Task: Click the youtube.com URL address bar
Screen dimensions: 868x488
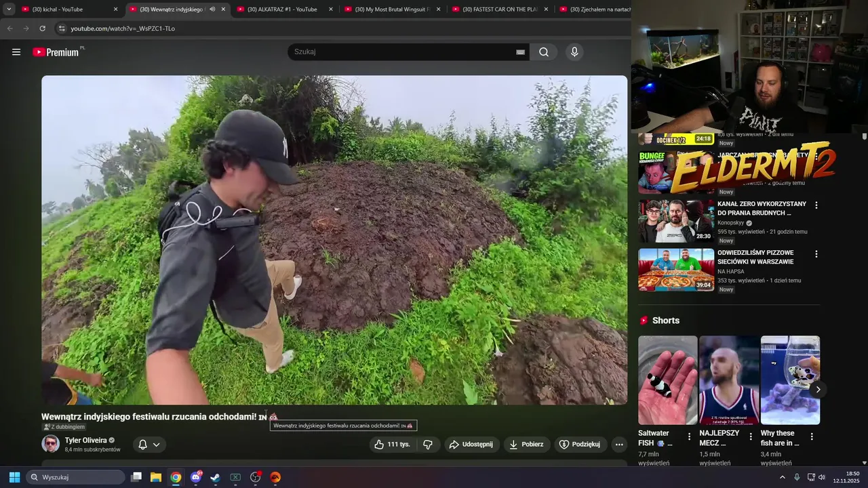Action: click(123, 28)
